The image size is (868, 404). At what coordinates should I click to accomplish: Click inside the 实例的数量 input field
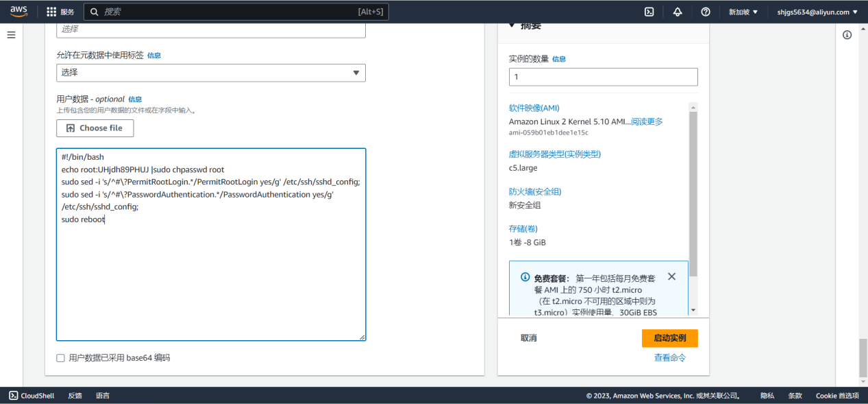pyautogui.click(x=602, y=76)
